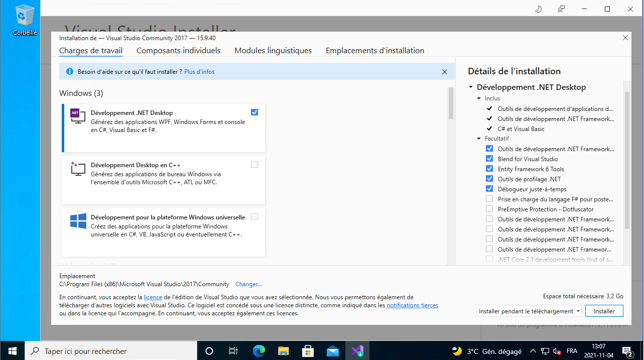644x360 pixels.
Task: Click the Changer... location link
Action: pyautogui.click(x=248, y=284)
